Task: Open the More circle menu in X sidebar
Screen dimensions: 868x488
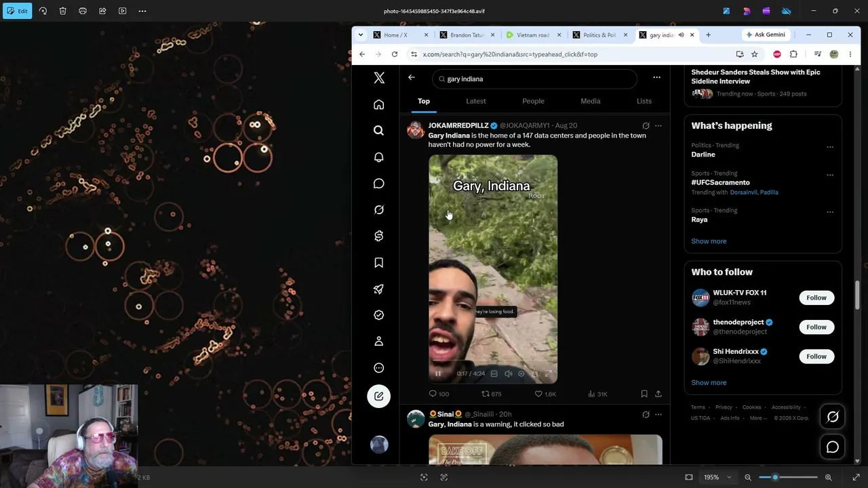Action: [x=379, y=368]
